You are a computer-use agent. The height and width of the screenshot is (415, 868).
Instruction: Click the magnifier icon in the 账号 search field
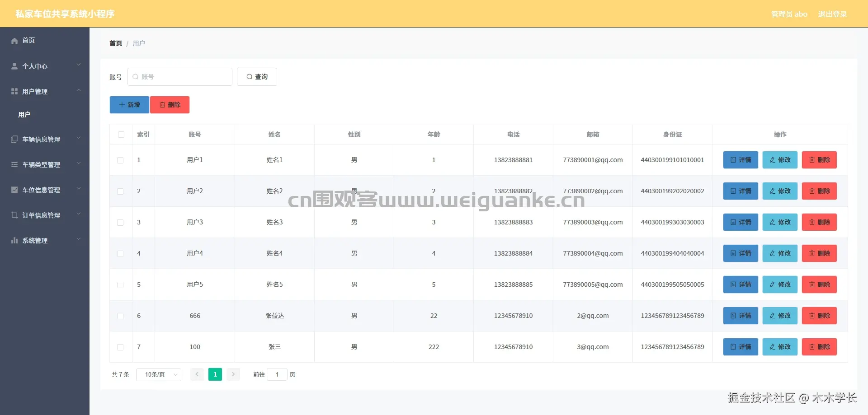(x=135, y=77)
